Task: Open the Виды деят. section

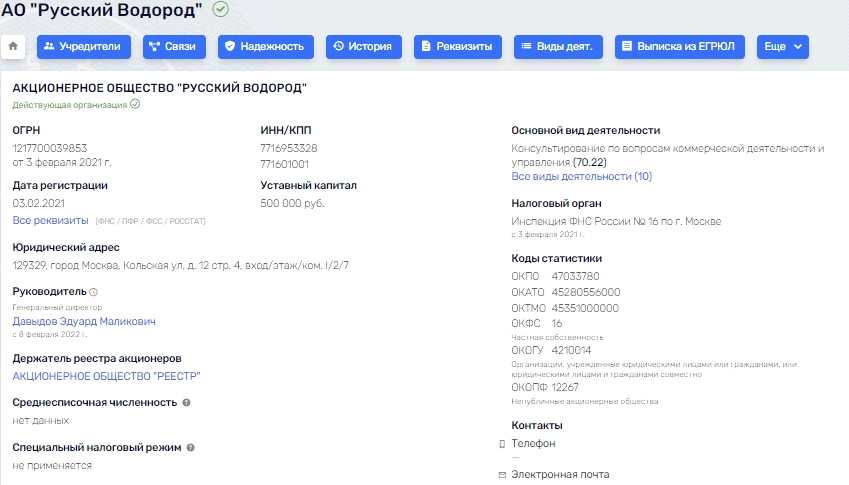Action: coord(558,47)
